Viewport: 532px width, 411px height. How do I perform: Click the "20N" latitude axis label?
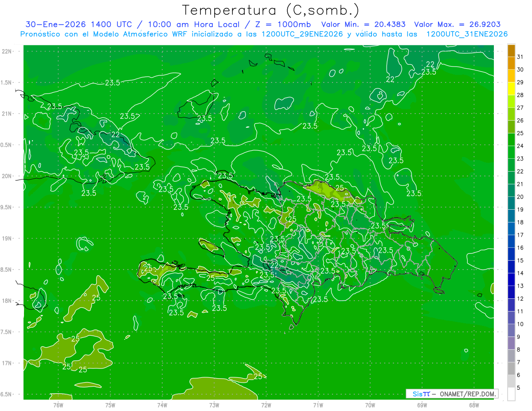pyautogui.click(x=7, y=176)
